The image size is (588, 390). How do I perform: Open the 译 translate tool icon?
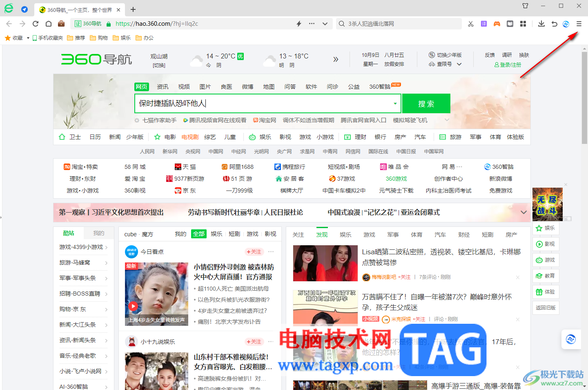pos(484,24)
